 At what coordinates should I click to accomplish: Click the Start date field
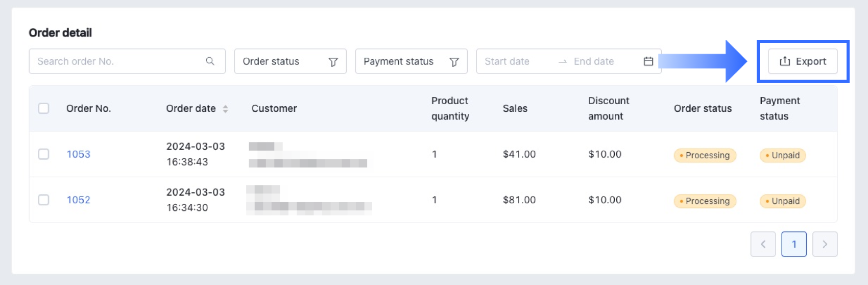(513, 61)
